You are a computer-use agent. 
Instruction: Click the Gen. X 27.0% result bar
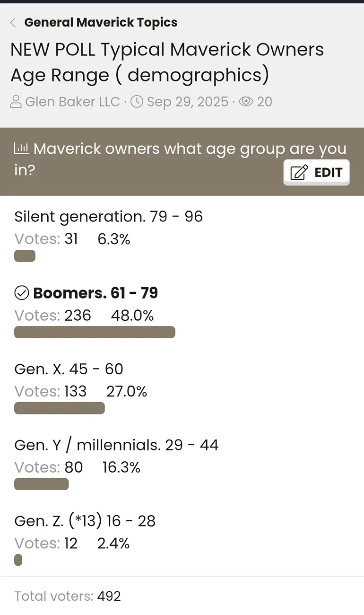point(60,408)
